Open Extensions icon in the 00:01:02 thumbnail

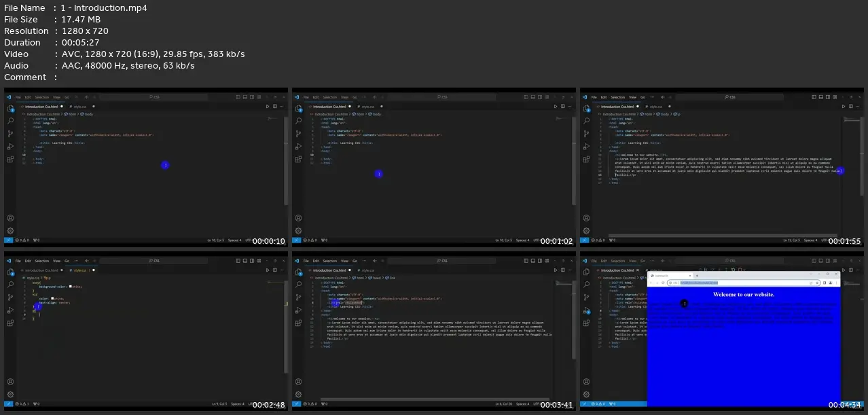[298, 160]
